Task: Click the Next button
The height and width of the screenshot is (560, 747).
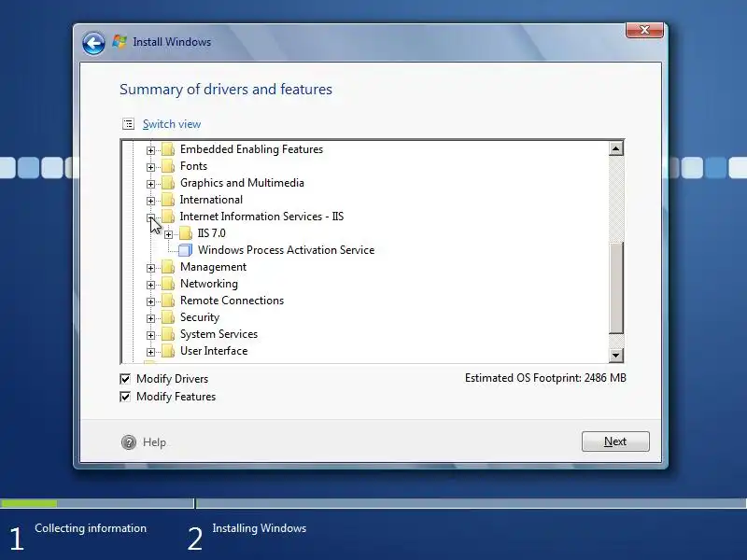Action: click(615, 441)
